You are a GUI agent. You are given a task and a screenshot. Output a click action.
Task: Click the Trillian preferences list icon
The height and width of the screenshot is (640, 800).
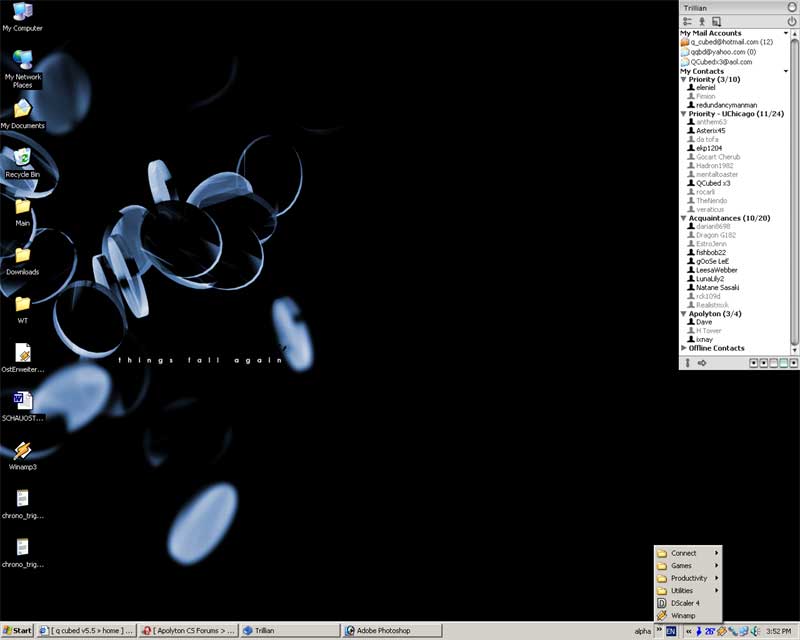tap(688, 21)
